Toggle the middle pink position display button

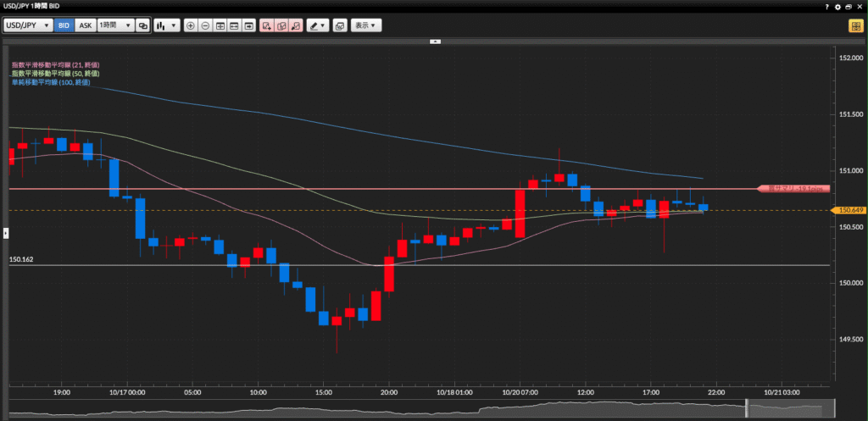click(x=281, y=25)
